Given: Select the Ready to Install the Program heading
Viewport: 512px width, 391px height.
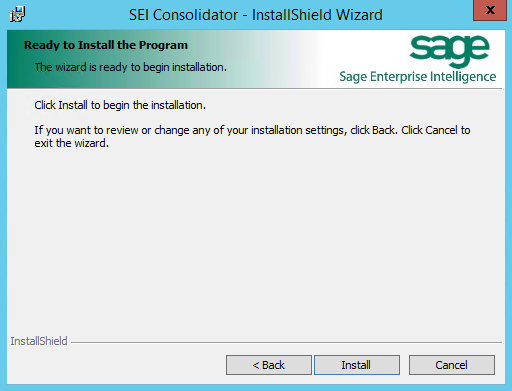Looking at the screenshot, I should [106, 45].
